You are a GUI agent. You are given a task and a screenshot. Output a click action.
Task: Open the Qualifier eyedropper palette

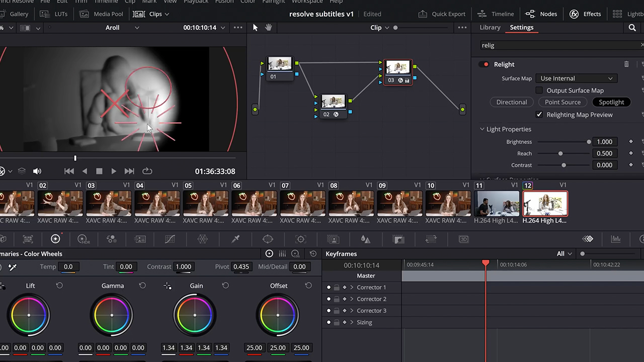pos(235,239)
